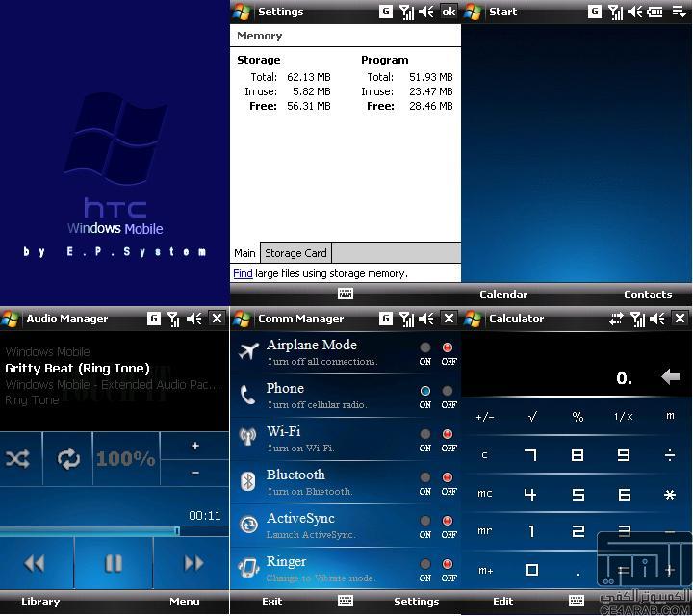This screenshot has height=616, width=693.
Task: Turn Wi-Fi ON
Action: click(x=424, y=434)
